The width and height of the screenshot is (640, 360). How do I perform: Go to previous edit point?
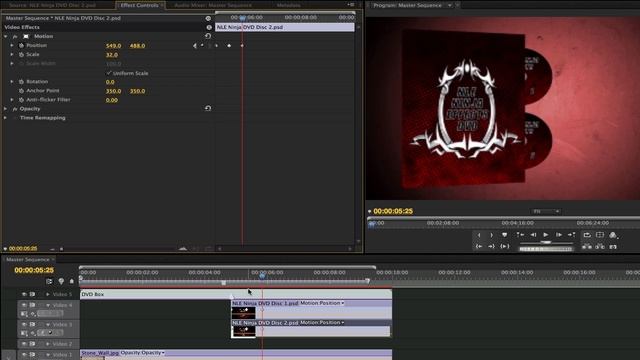click(x=520, y=235)
